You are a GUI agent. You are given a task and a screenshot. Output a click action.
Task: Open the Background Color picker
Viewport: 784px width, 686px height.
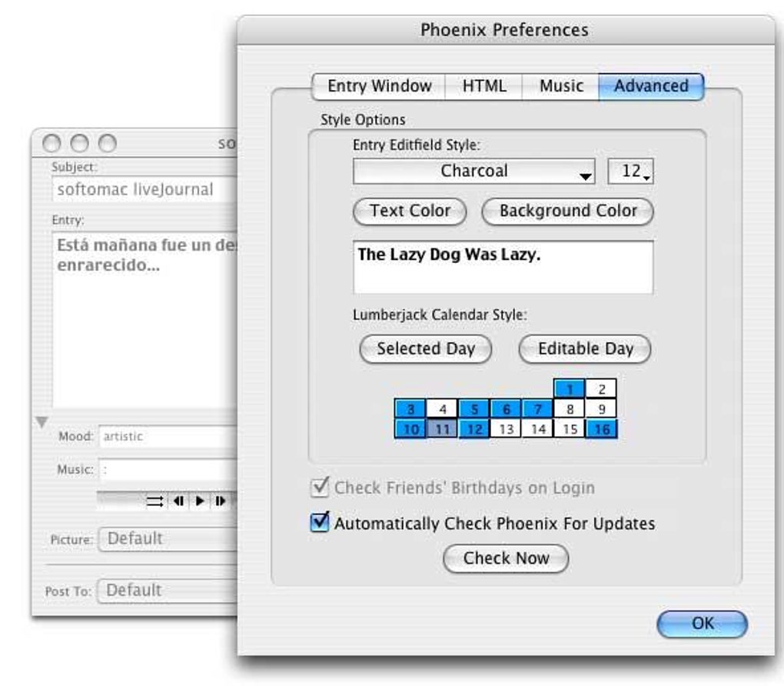point(568,211)
